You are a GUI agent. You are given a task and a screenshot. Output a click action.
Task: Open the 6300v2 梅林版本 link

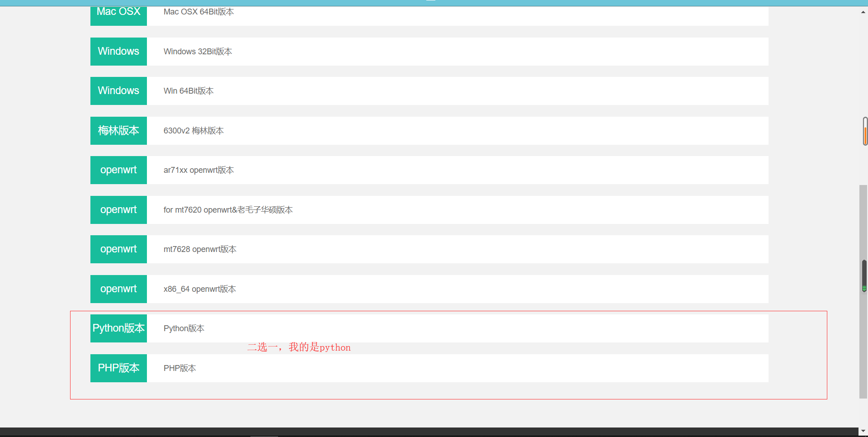193,131
